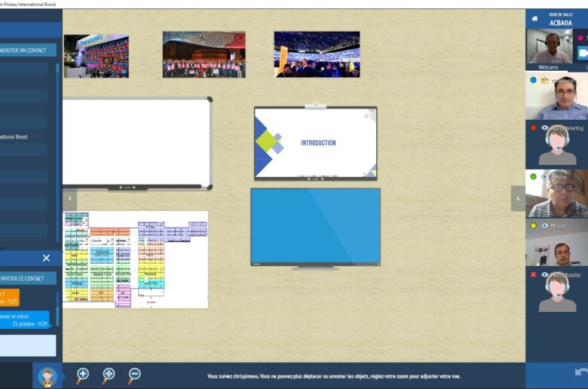Toggle eye icon for Marketing participant
Viewport: 588px width, 389px height.
click(544, 128)
